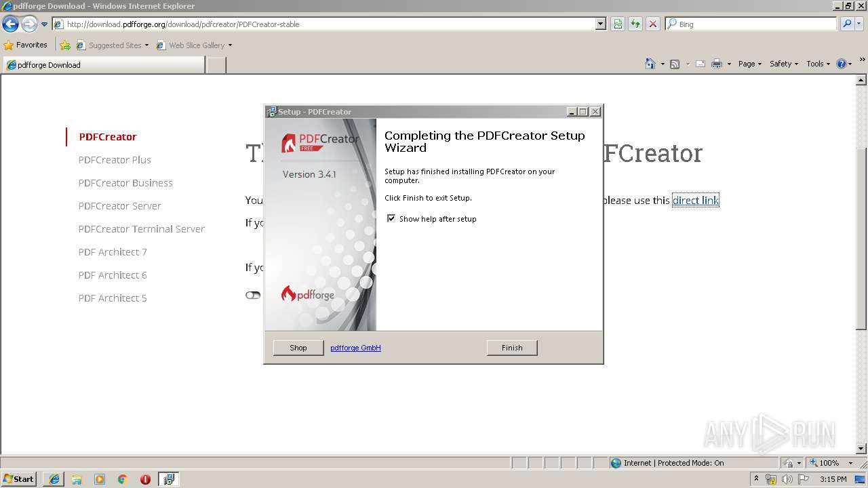The image size is (868, 488).
Task: Click the direct link hyperlink
Action: pyautogui.click(x=695, y=200)
